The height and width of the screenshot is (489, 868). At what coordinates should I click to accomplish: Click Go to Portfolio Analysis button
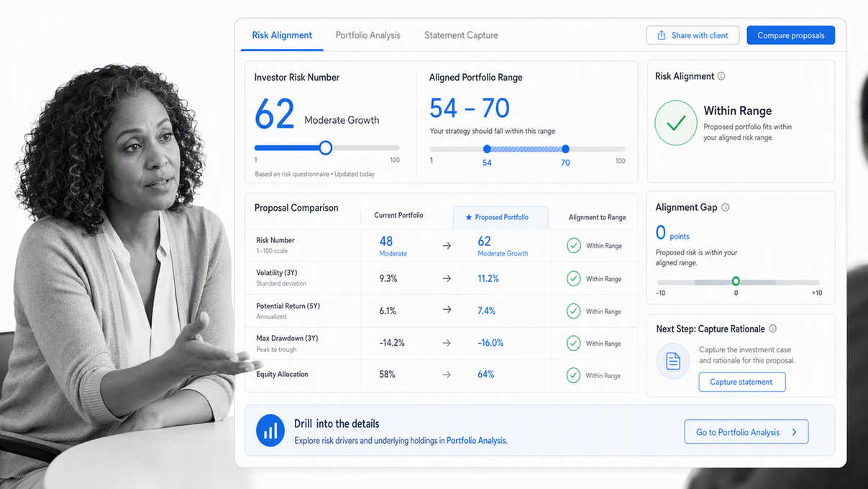click(746, 432)
